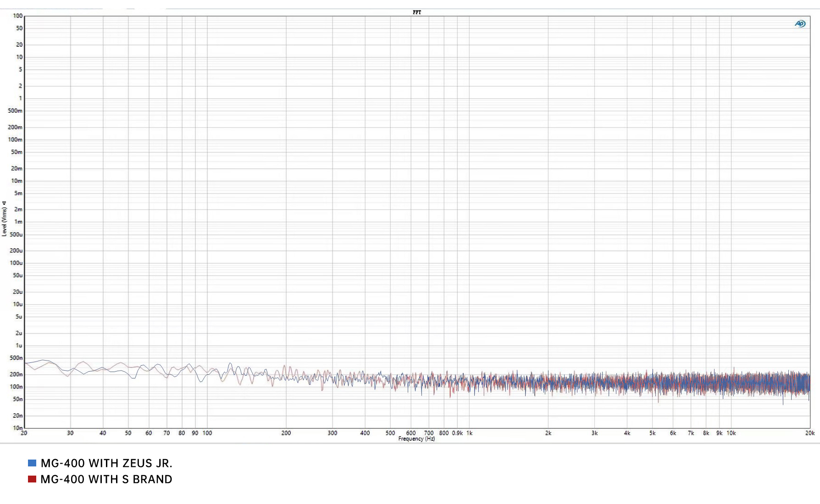Click the 10n tick on the level axis
This screenshot has width=820, height=504.
pos(17,428)
